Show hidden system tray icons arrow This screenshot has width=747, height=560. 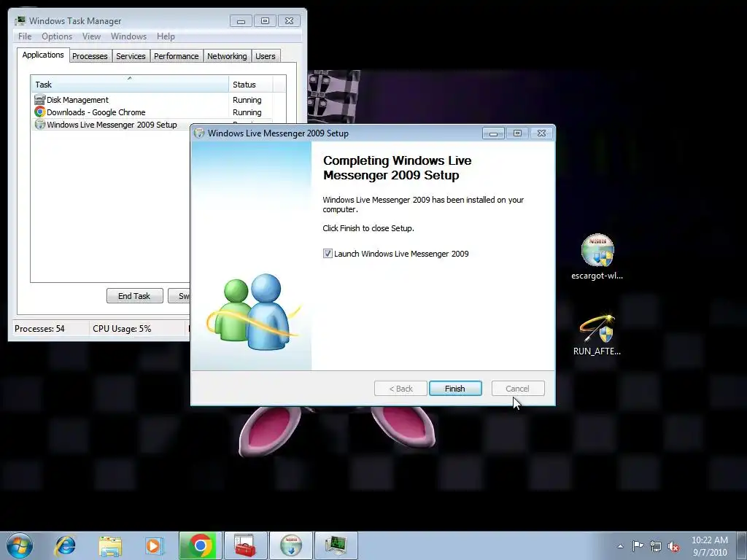point(620,546)
